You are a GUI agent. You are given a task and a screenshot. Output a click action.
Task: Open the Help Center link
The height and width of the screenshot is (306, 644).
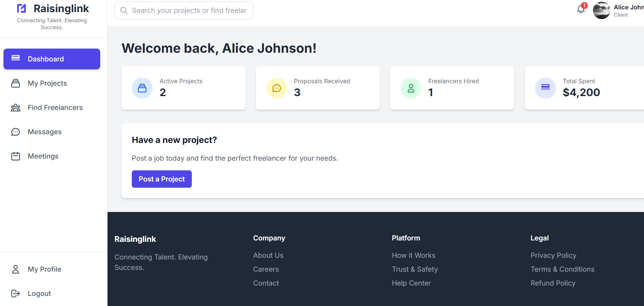click(411, 283)
